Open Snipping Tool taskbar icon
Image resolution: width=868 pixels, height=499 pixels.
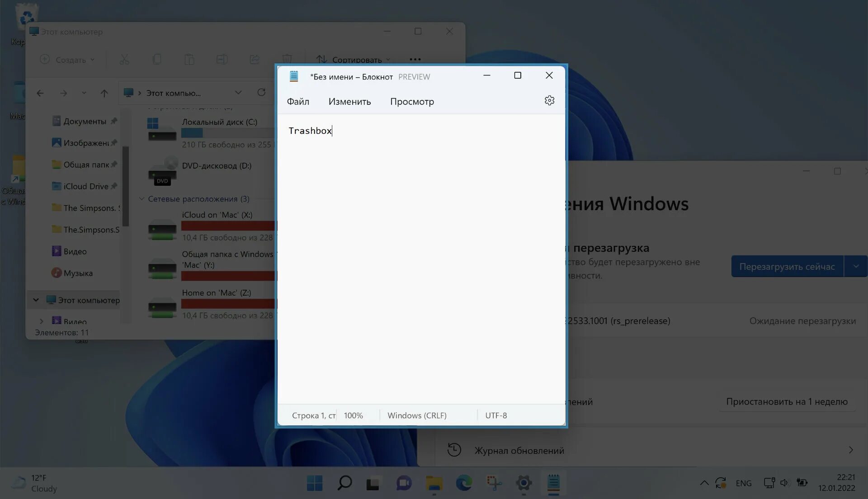coord(494,483)
